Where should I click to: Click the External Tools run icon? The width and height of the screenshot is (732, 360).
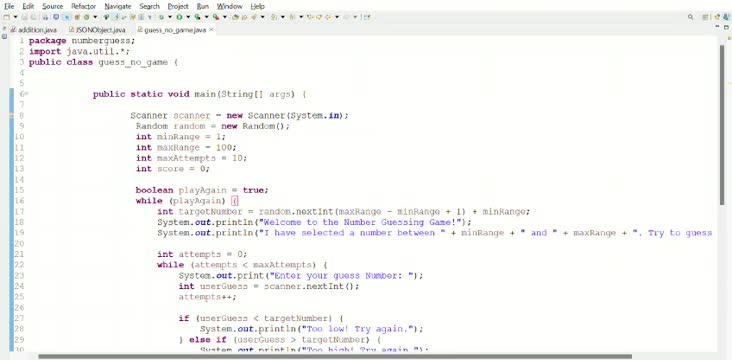pyautogui.click(x=216, y=17)
